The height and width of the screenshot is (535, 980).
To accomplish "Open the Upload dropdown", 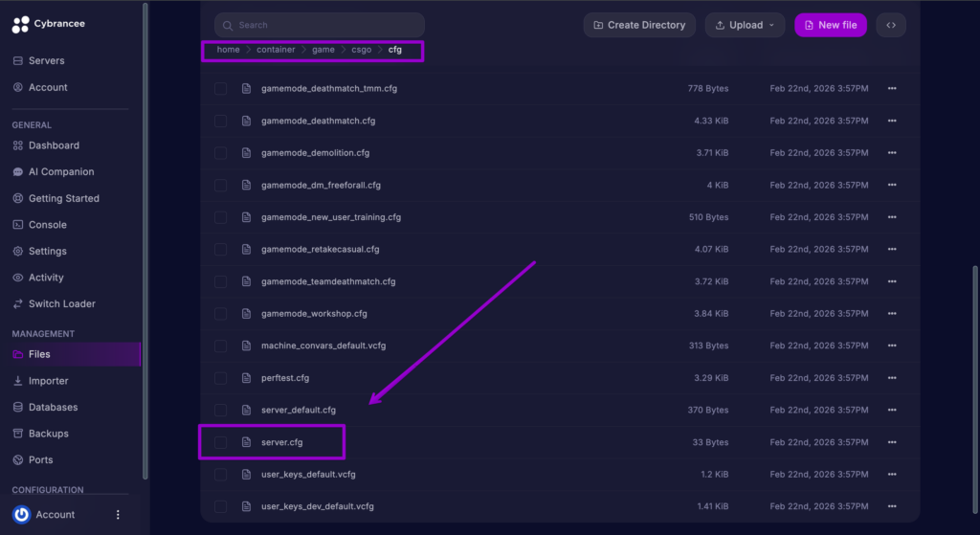I will pos(745,25).
